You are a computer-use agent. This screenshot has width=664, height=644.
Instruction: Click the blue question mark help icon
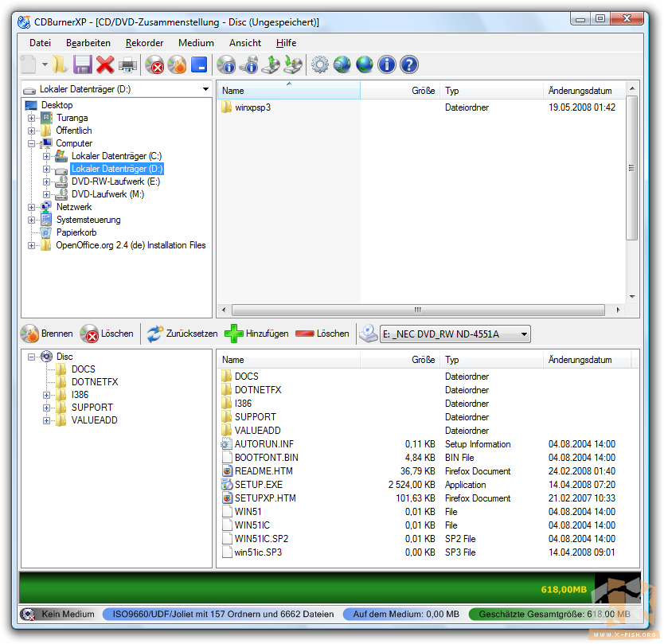[409, 64]
